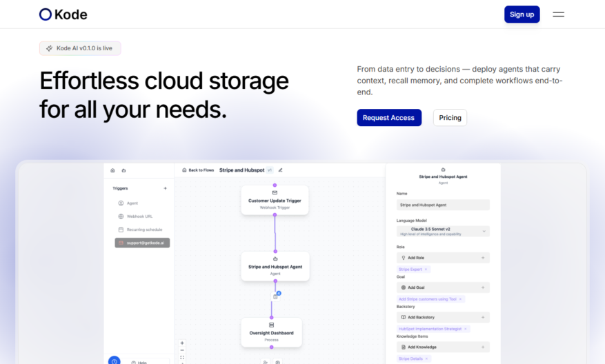Click the agent bot icon beside home icon
The width and height of the screenshot is (605, 364).
[x=123, y=170]
